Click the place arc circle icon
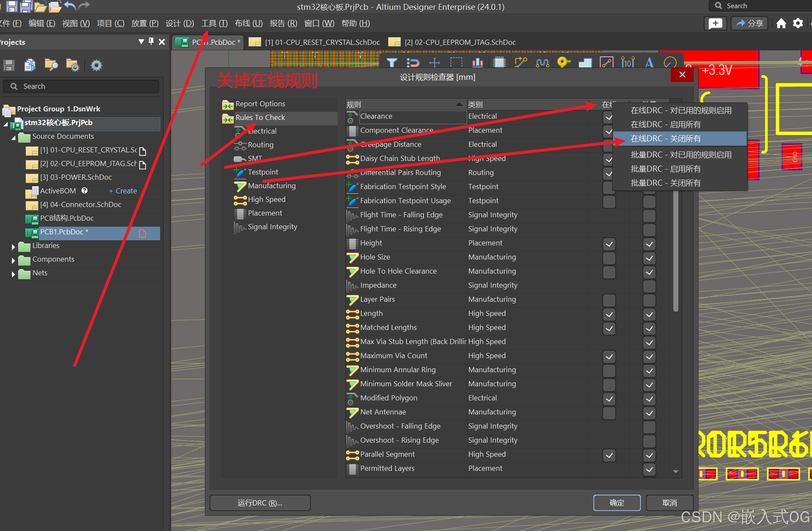 point(670,63)
